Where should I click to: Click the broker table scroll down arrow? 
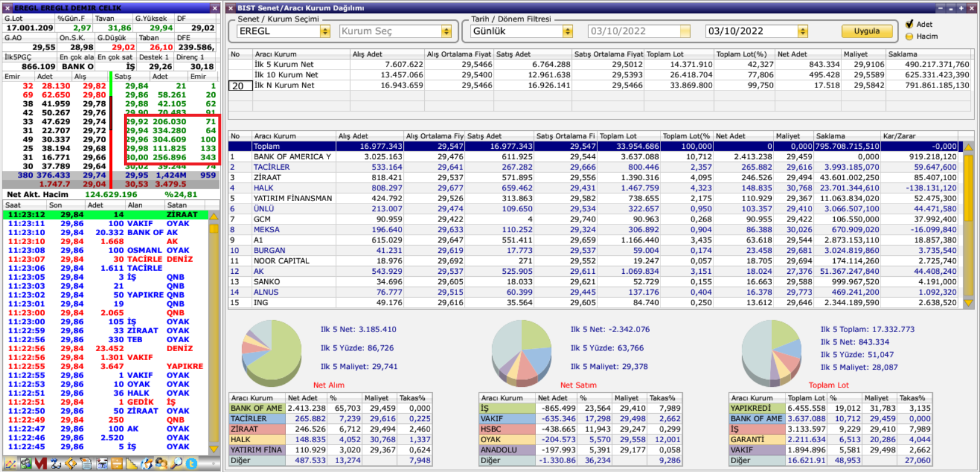pyautogui.click(x=968, y=303)
